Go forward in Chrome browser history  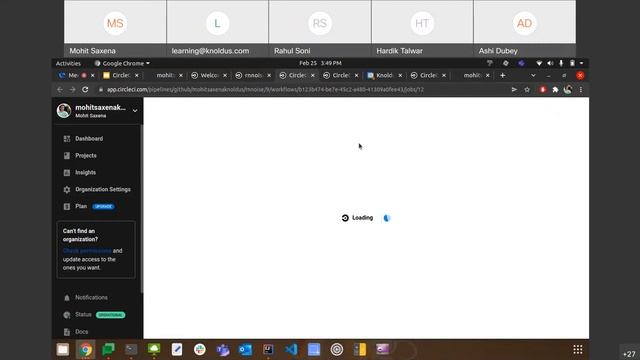click(x=72, y=89)
